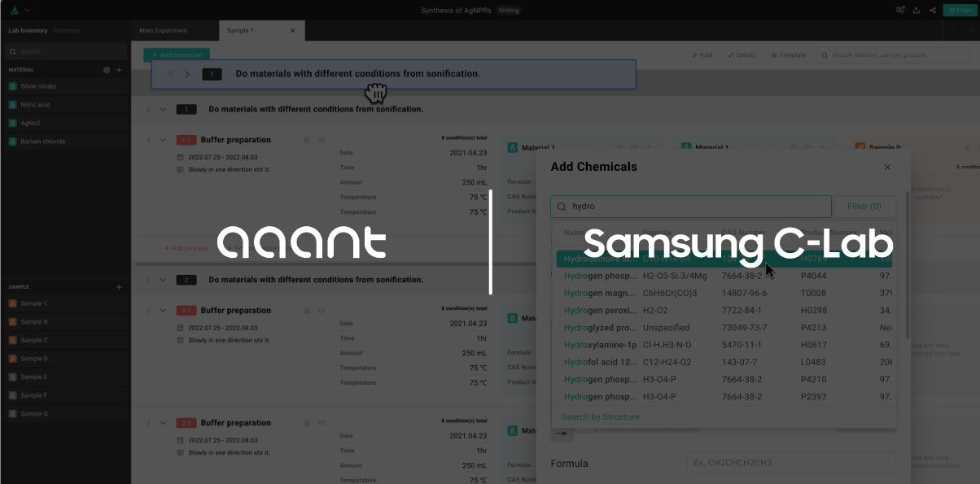Click the export upload icon

[x=917, y=10]
